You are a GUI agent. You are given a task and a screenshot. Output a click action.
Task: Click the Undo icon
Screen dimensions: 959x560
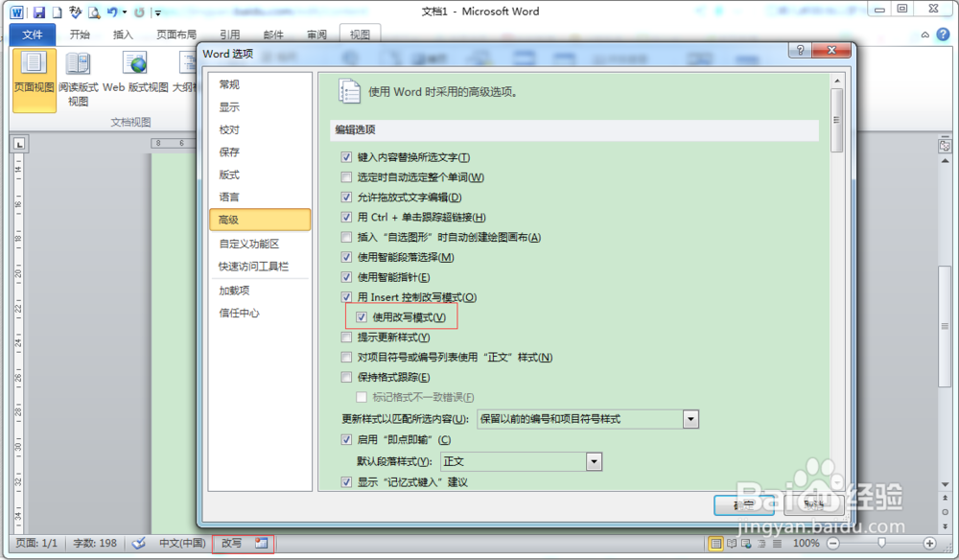(112, 12)
